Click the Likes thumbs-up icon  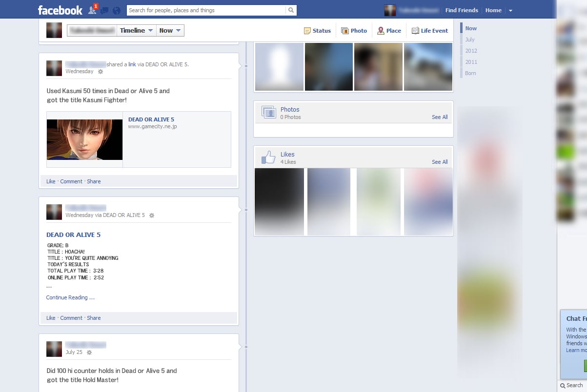tap(268, 157)
